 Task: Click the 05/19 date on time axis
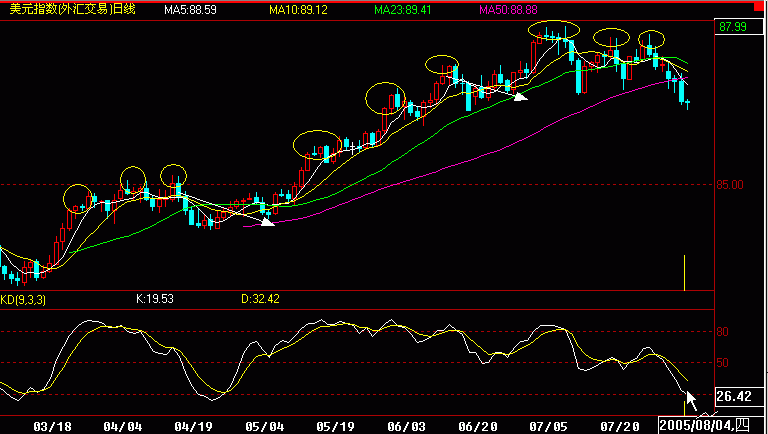pos(336,427)
